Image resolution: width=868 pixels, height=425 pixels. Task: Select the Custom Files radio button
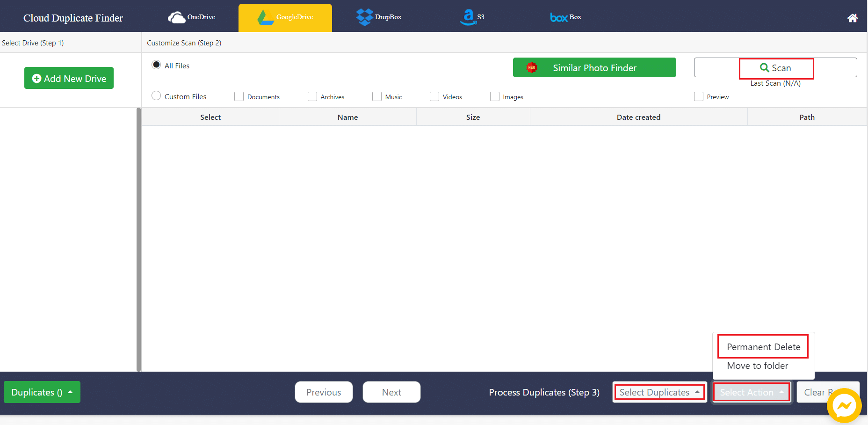click(x=156, y=95)
